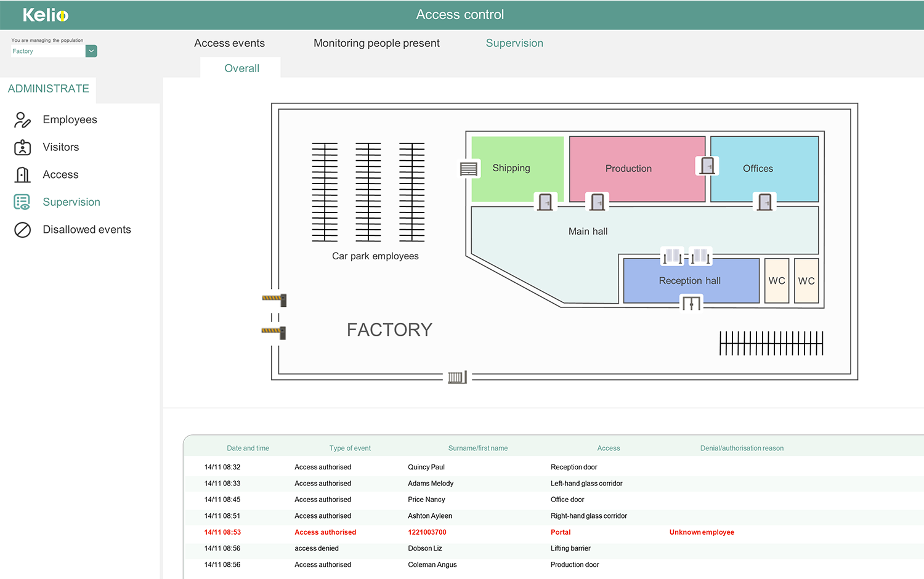Screen dimensions: 924x579
Task: Open the Employees section in the sidebar
Action: coord(70,119)
